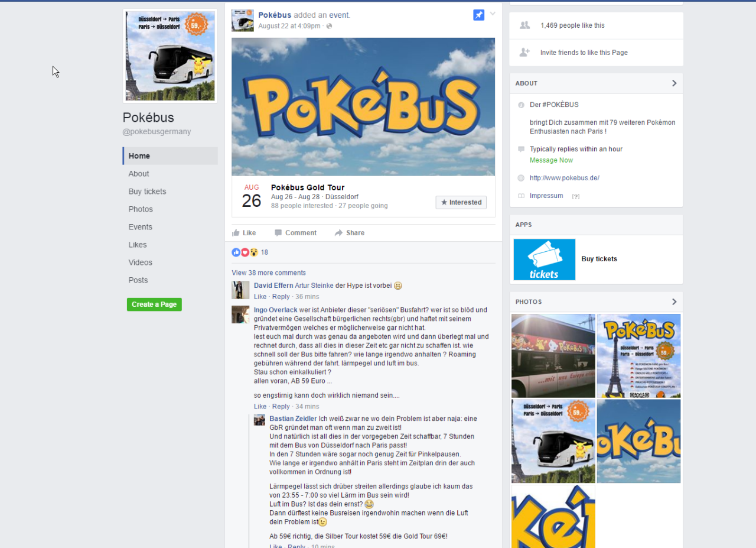The image size is (756, 548).
Task: Click the Like reaction emoji icon
Action: pos(236,252)
